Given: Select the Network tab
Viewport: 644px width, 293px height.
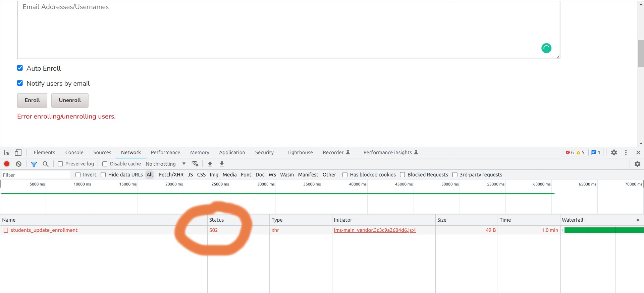Looking at the screenshot, I should click(131, 152).
